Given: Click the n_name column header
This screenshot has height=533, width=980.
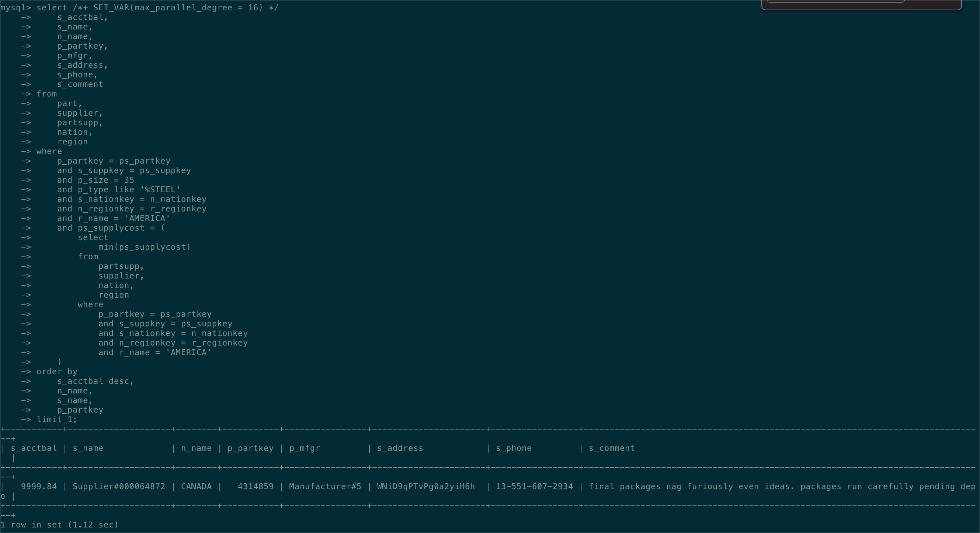Looking at the screenshot, I should click(196, 448).
